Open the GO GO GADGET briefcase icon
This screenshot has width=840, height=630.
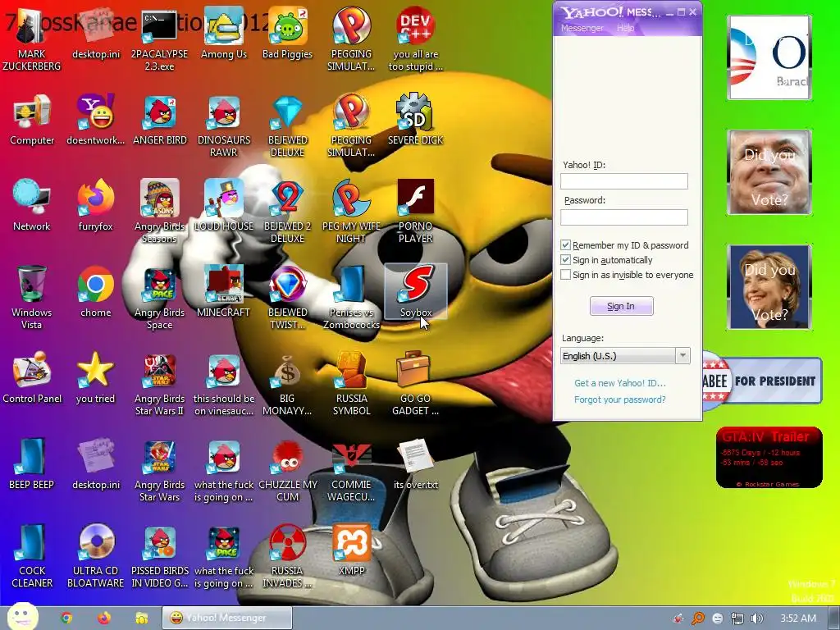415,383
